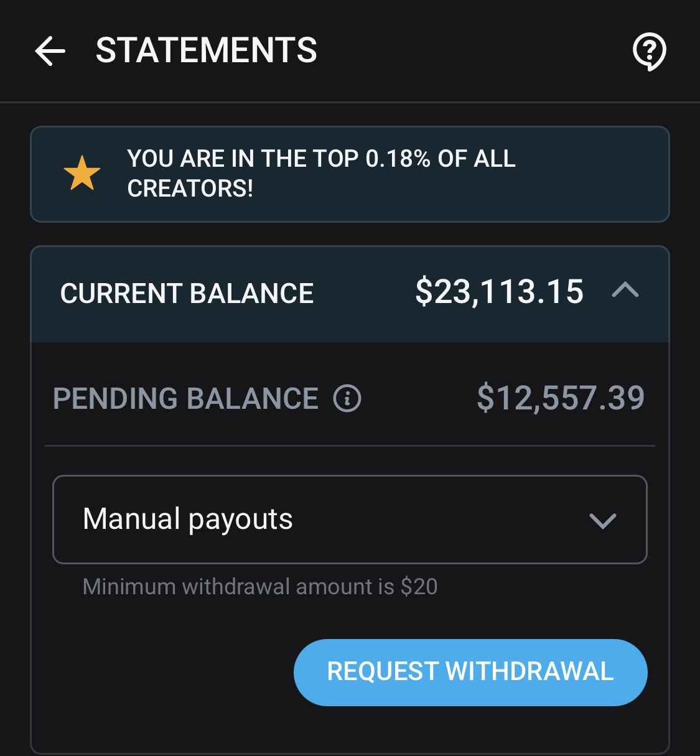
Task: Tap the gold star icon
Action: click(x=82, y=174)
